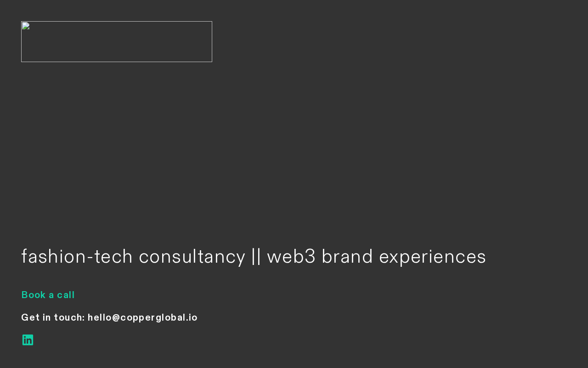This screenshot has height=368, width=588.
Task: Click the ".io" ending of the email
Action: tap(192, 318)
